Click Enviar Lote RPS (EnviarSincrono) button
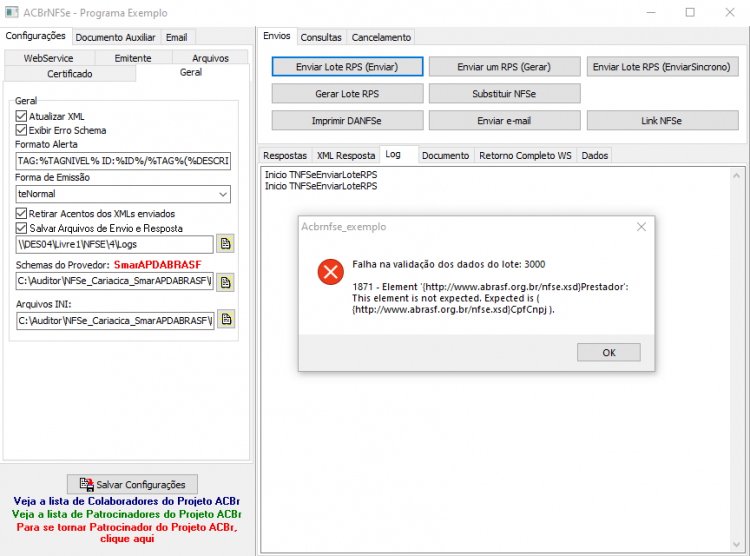The width and height of the screenshot is (750, 556). (662, 67)
